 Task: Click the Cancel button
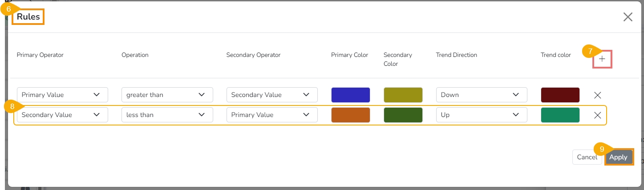(587, 157)
